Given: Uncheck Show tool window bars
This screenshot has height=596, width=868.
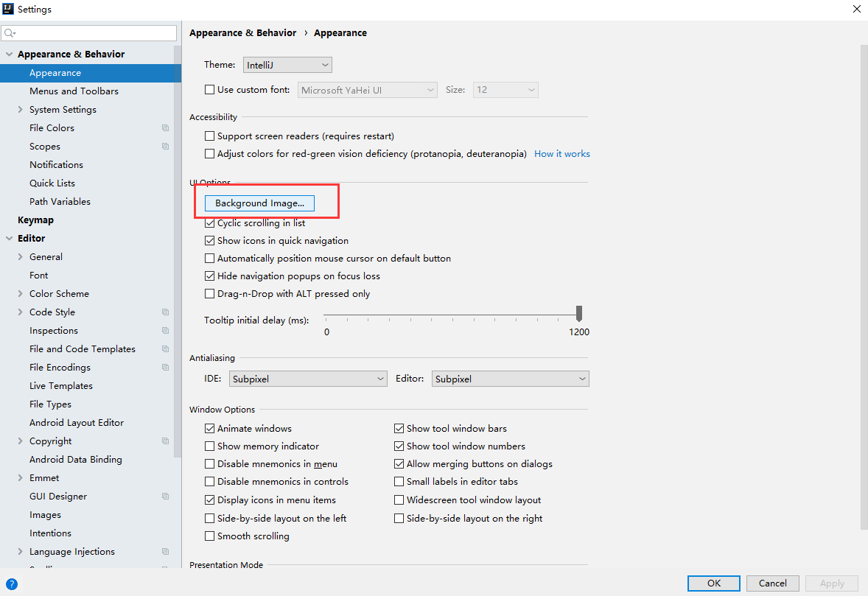Looking at the screenshot, I should pos(399,428).
